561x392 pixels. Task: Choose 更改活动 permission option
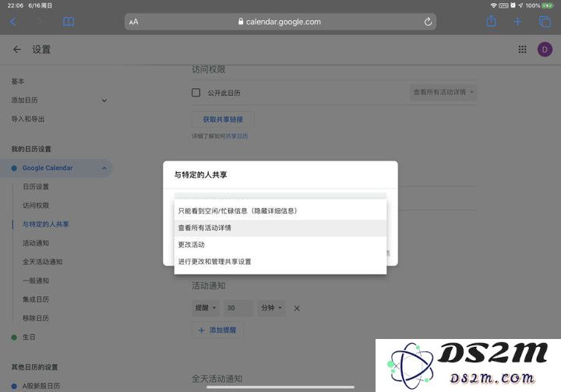click(x=280, y=245)
